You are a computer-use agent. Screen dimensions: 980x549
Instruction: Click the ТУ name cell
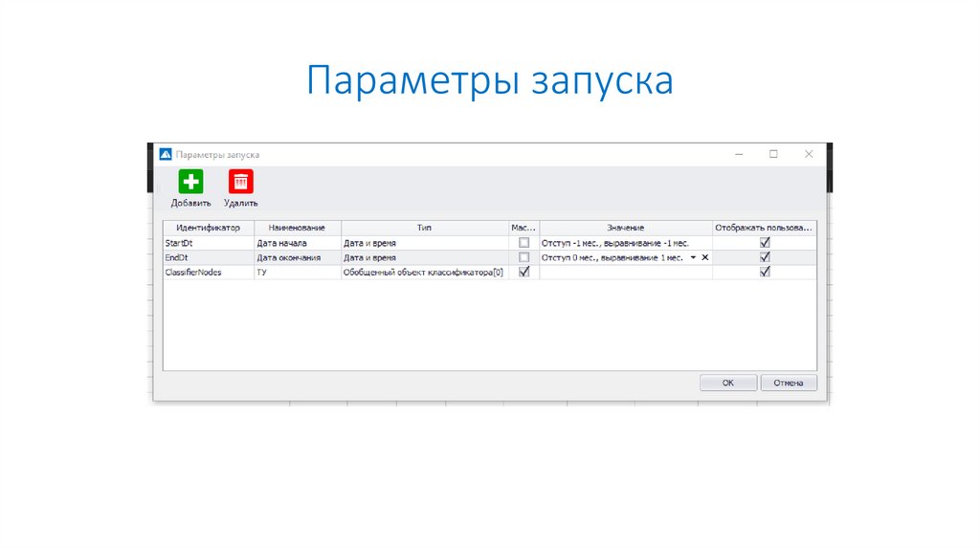(297, 273)
